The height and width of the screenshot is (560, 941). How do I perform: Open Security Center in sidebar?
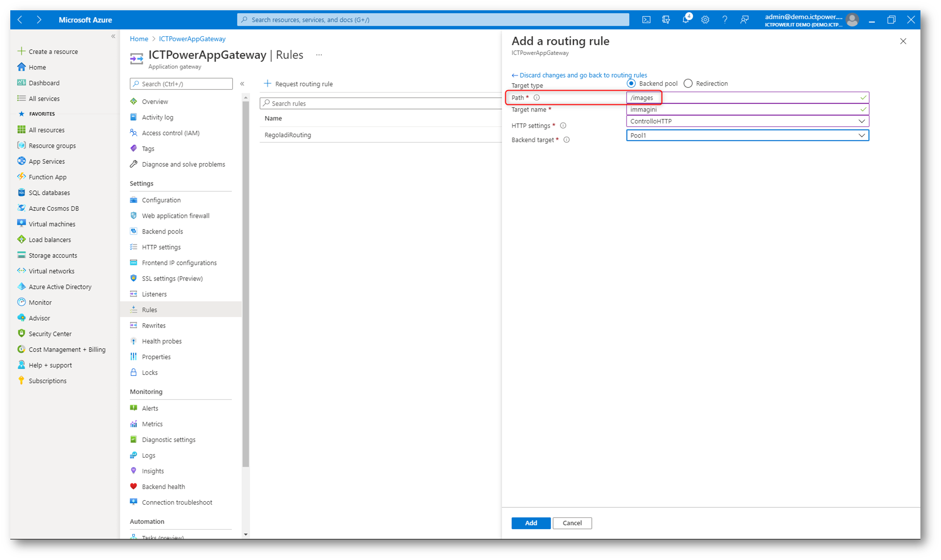click(49, 333)
